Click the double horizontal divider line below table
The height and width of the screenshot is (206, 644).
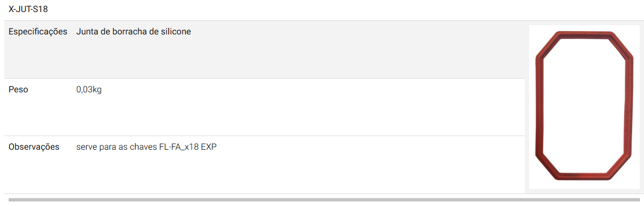pyautogui.click(x=322, y=200)
